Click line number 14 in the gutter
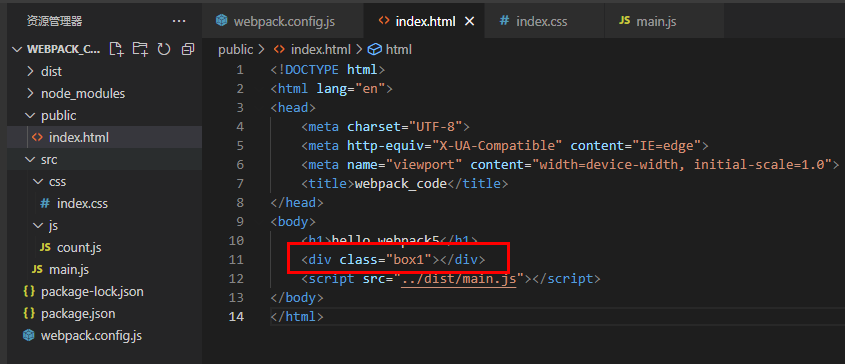Image resolution: width=845 pixels, height=364 pixels. (x=236, y=317)
